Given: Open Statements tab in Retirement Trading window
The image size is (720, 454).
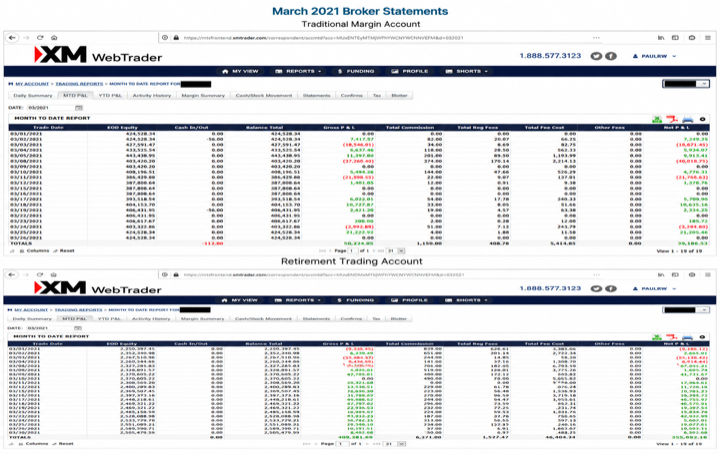Looking at the screenshot, I should [x=316, y=319].
